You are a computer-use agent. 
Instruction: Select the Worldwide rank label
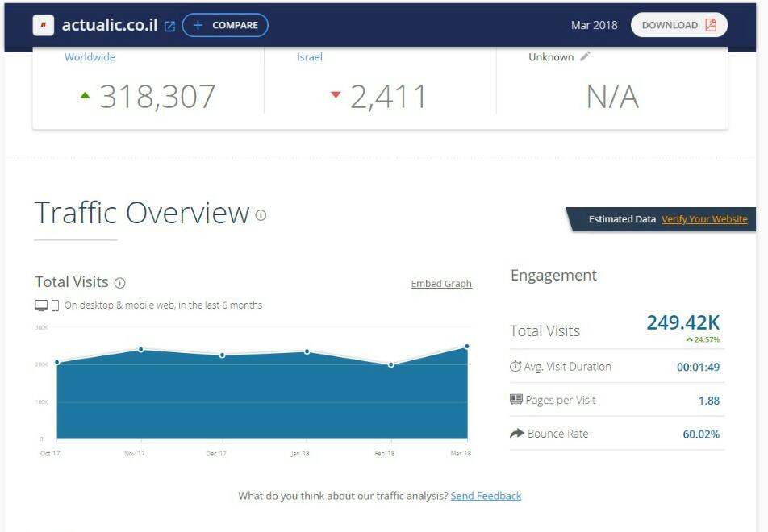(90, 57)
